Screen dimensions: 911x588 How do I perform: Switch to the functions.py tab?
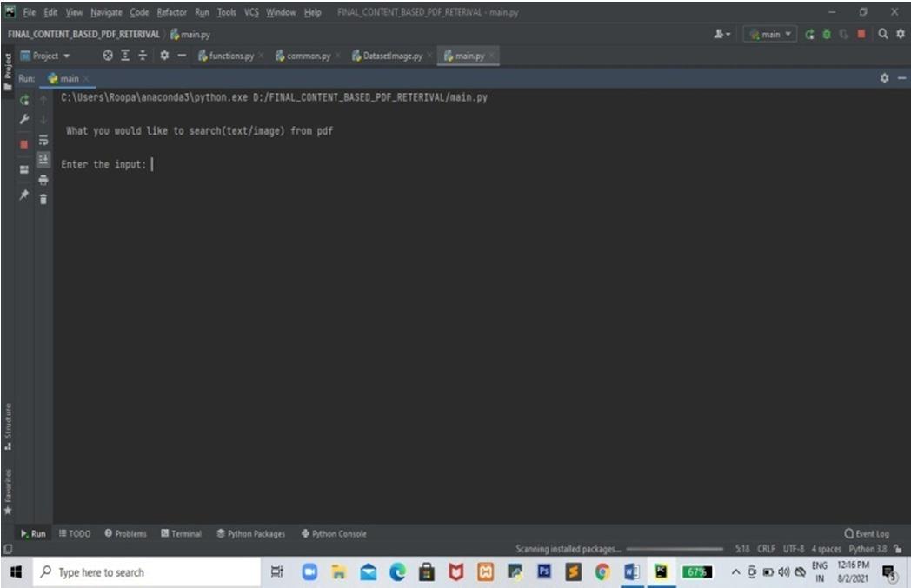click(230, 56)
